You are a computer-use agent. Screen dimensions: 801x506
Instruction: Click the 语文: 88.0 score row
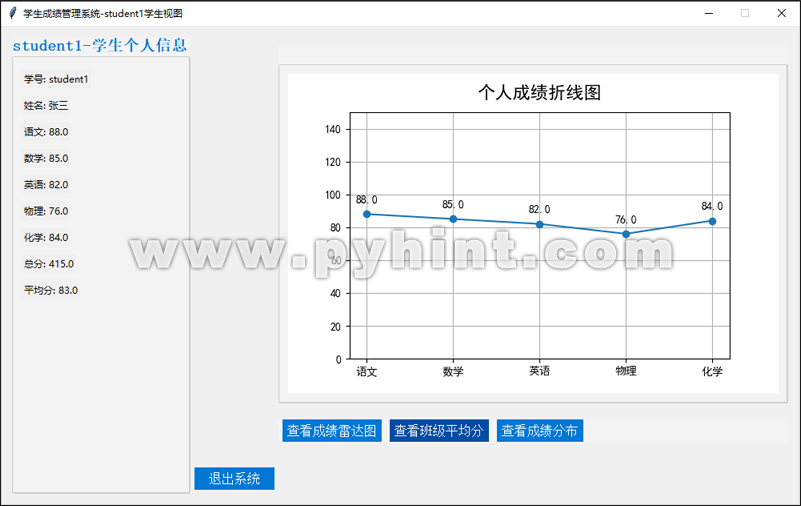click(46, 132)
